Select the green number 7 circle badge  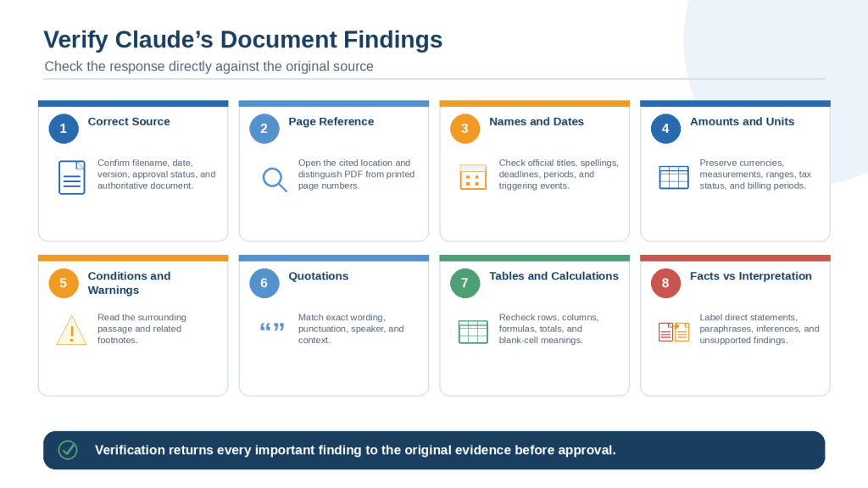click(465, 283)
